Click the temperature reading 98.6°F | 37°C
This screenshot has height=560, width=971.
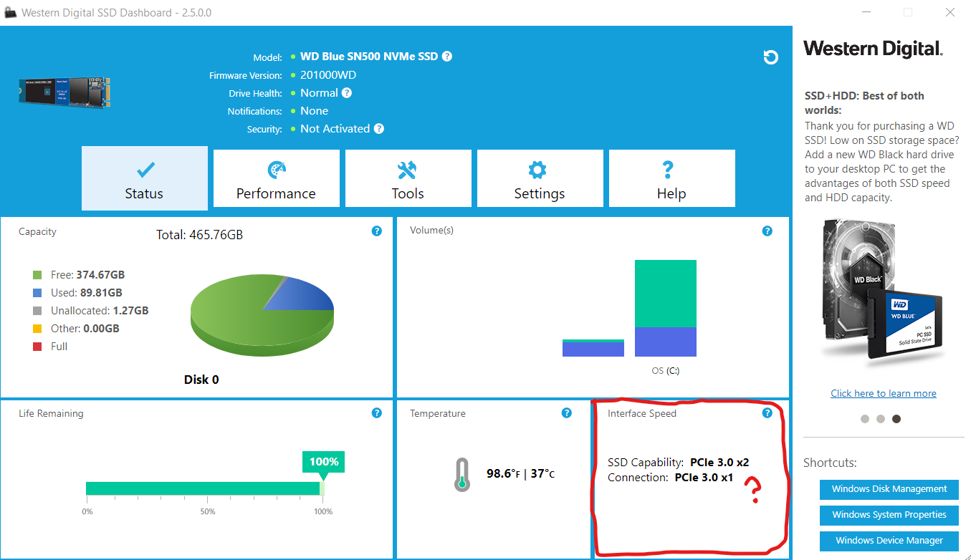click(x=521, y=473)
